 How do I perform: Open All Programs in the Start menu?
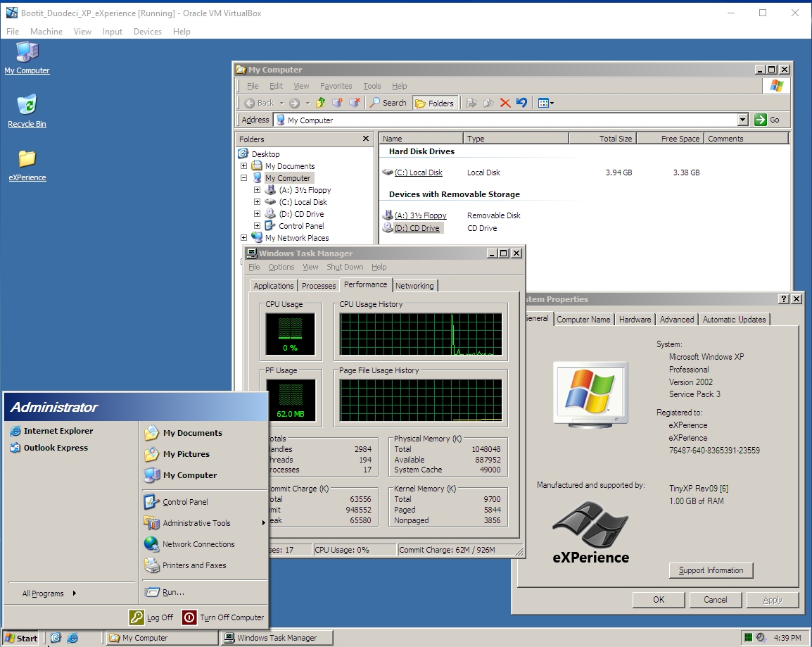(49, 593)
